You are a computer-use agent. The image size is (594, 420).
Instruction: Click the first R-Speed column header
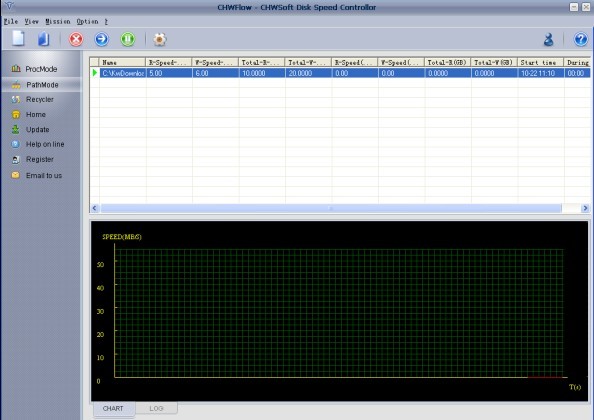169,62
